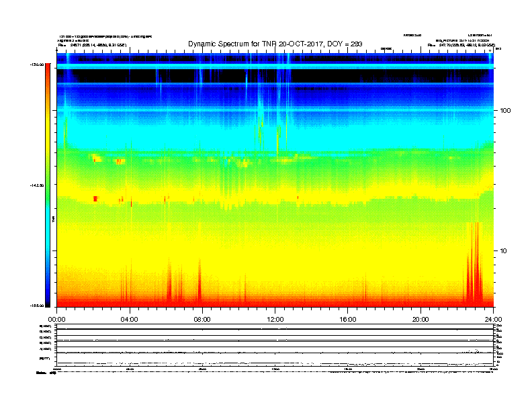Click the 100 frequency axis label
The height and width of the screenshot is (411, 532).
[505, 111]
